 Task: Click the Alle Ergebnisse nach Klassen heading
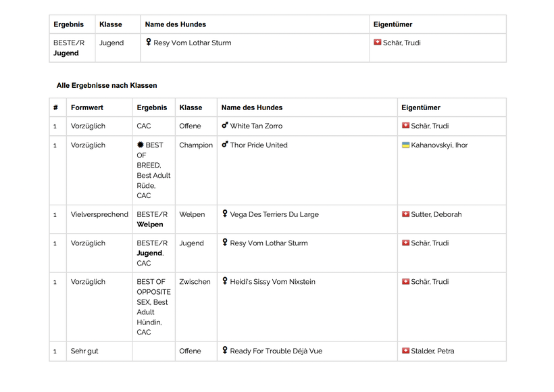[107, 86]
